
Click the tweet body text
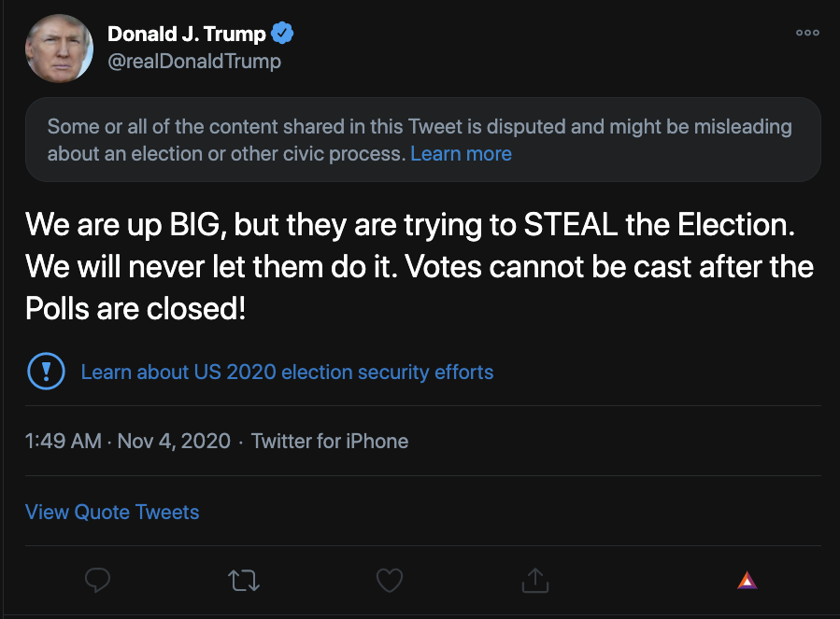coord(419,267)
